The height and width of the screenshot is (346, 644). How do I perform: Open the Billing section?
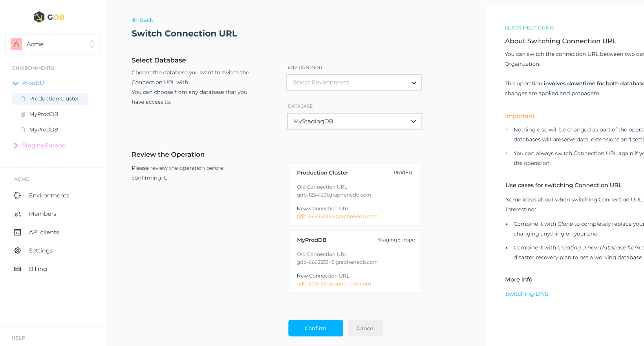click(38, 269)
